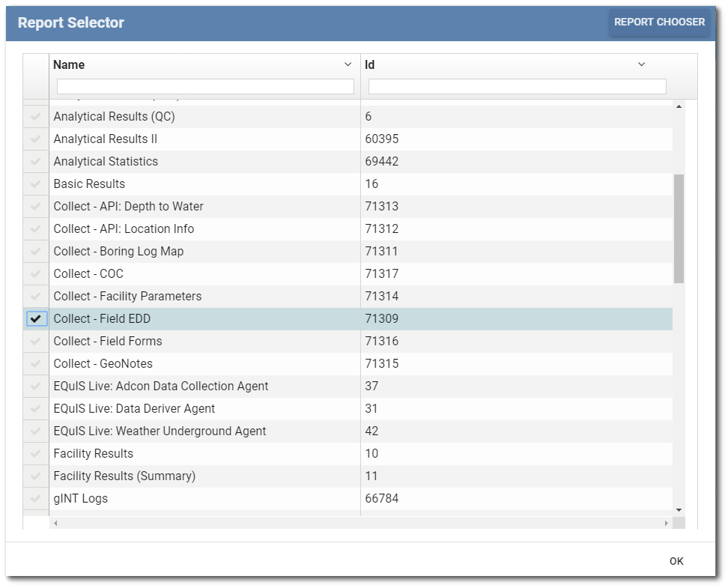Click the REPORT CHOOSER button
The height and width of the screenshot is (588, 728).
[660, 22]
